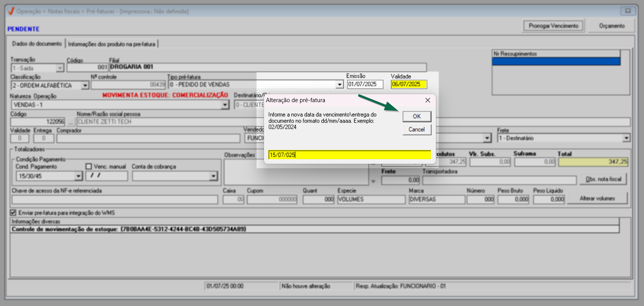
Task: Click the PENDENTE status label
Action: point(24,29)
